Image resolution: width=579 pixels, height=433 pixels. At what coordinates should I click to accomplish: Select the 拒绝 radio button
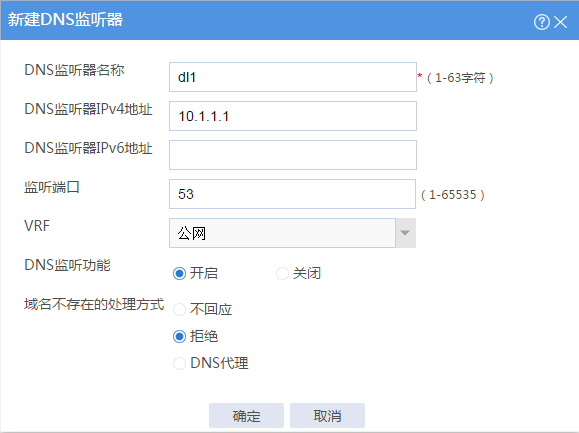pos(179,336)
